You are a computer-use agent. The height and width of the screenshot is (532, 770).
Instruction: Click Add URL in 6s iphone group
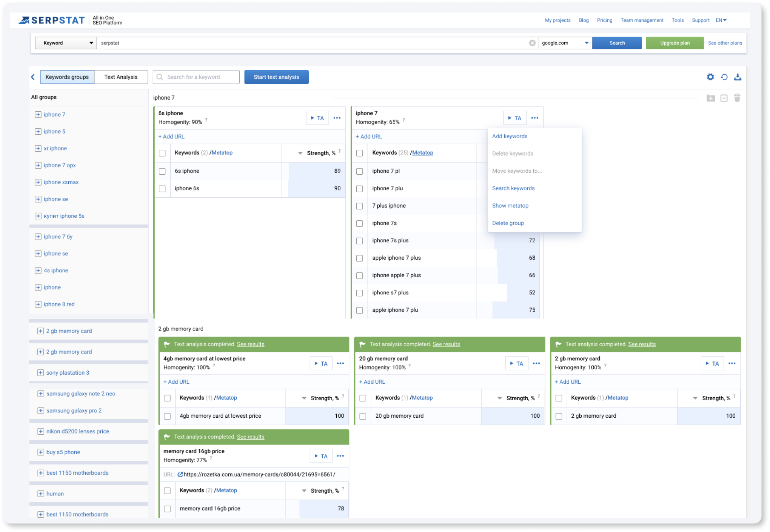click(x=171, y=137)
